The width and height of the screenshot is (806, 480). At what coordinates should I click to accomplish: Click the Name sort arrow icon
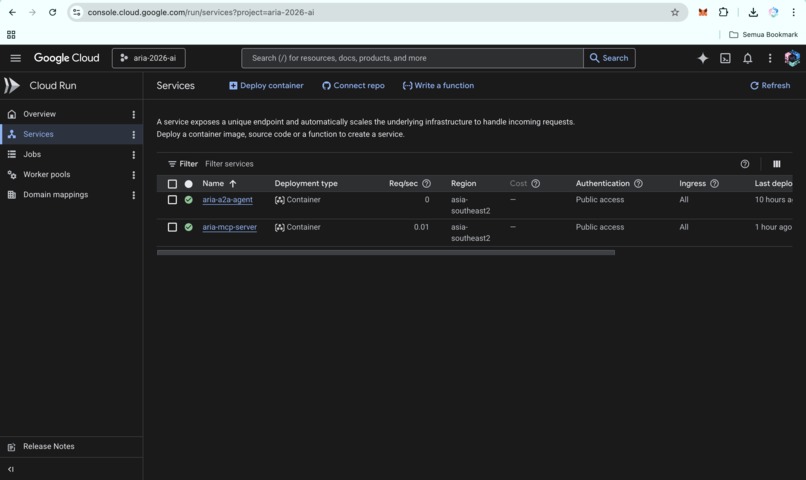click(232, 183)
